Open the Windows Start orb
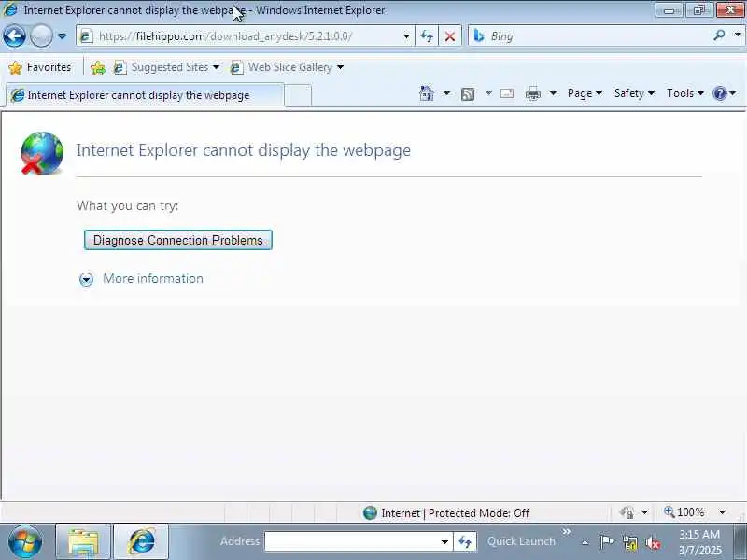Image resolution: width=747 pixels, height=560 pixels. click(x=25, y=541)
